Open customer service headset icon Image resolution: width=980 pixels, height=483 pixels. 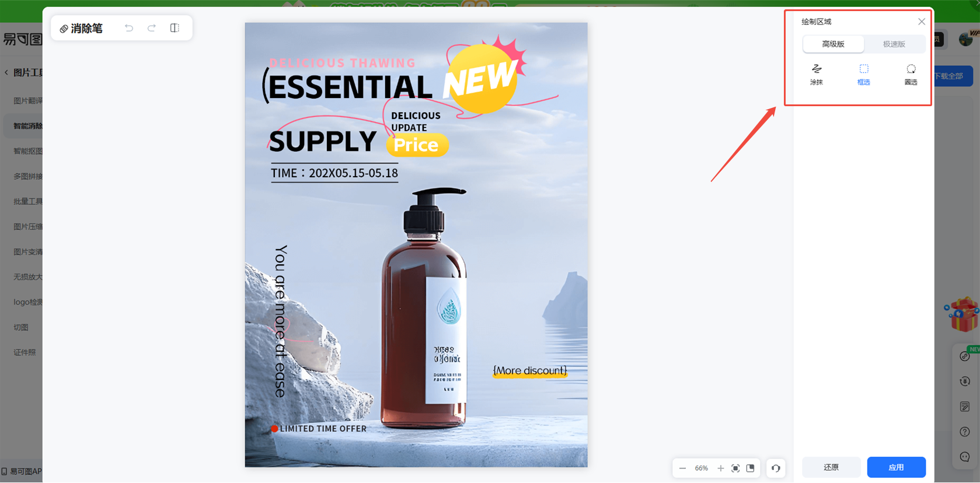click(x=776, y=468)
